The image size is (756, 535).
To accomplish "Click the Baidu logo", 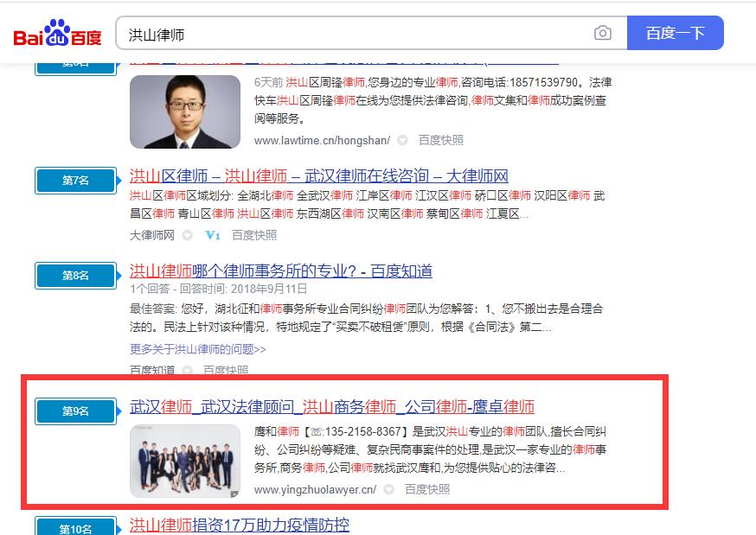I will (57, 34).
